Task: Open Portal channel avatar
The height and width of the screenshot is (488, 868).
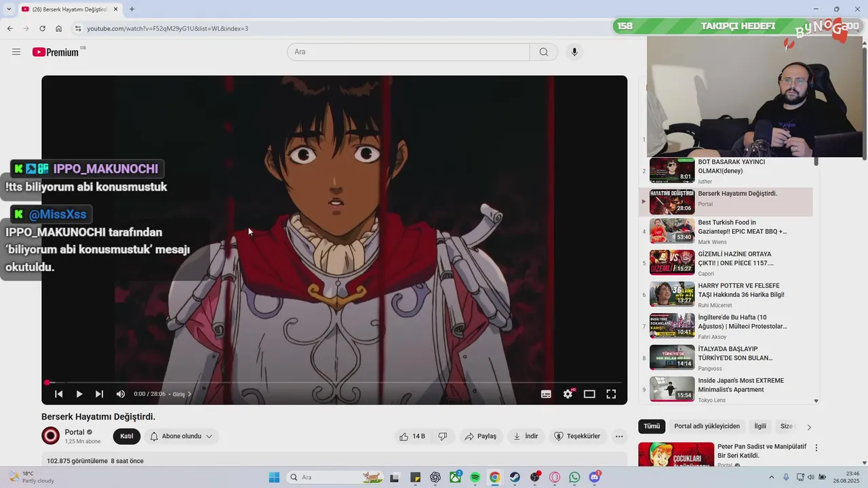Action: coord(51,436)
